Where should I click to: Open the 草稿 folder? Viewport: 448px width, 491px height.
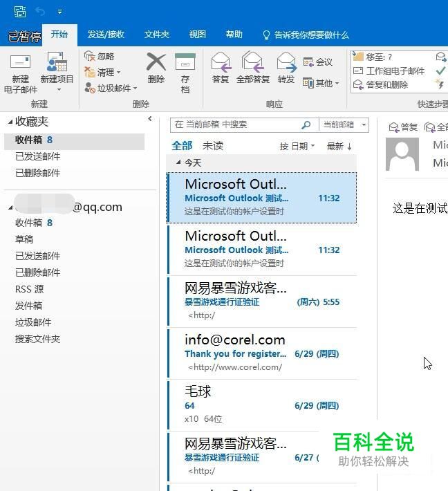coord(24,239)
